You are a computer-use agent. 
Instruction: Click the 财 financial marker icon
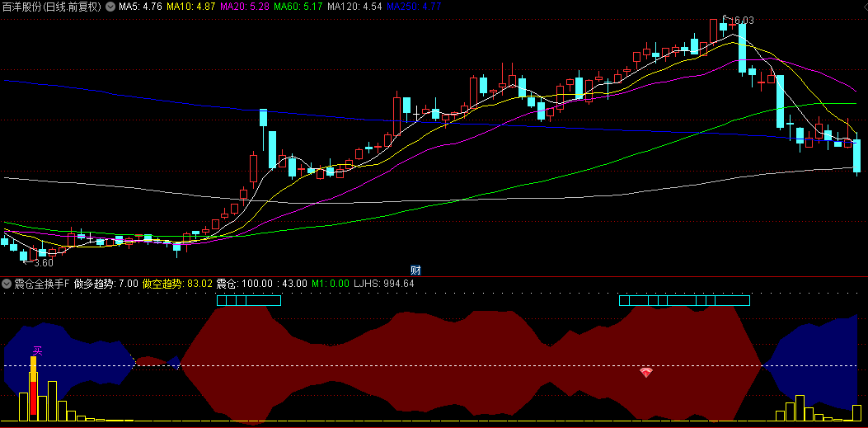pyautogui.click(x=415, y=270)
